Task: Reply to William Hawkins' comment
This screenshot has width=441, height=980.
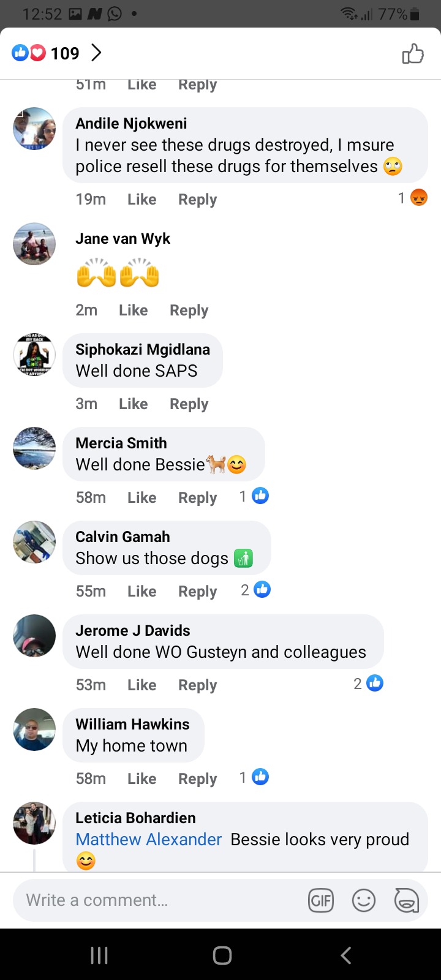Action: tap(198, 779)
